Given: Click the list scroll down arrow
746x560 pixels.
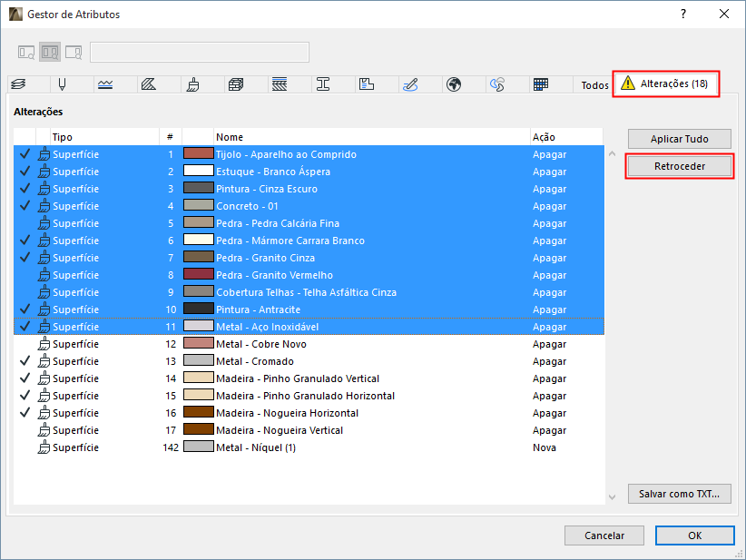Looking at the screenshot, I should tap(613, 497).
